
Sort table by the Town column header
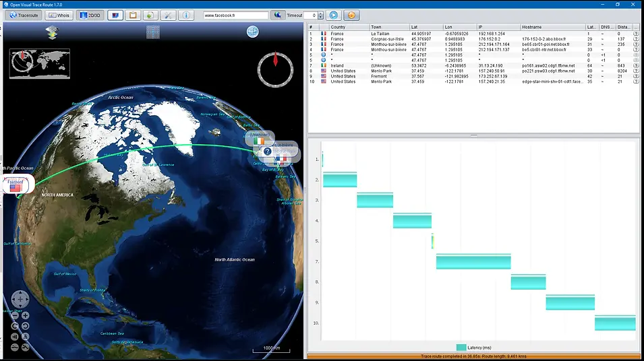pyautogui.click(x=389, y=27)
